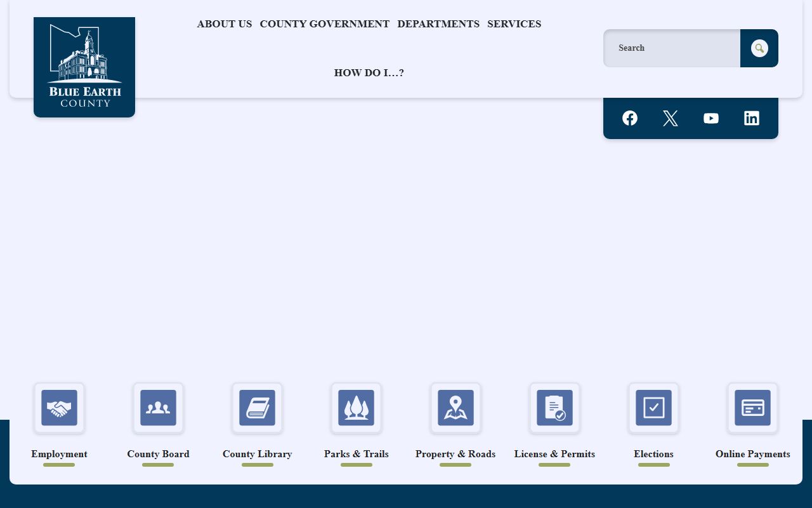The width and height of the screenshot is (812, 508).
Task: Open the LinkedIn social icon
Action: (752, 118)
